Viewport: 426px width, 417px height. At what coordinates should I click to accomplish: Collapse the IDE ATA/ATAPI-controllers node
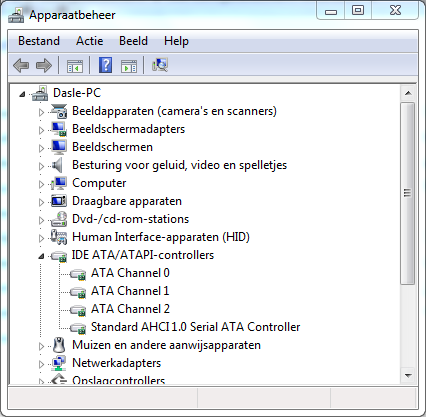pos(41,256)
